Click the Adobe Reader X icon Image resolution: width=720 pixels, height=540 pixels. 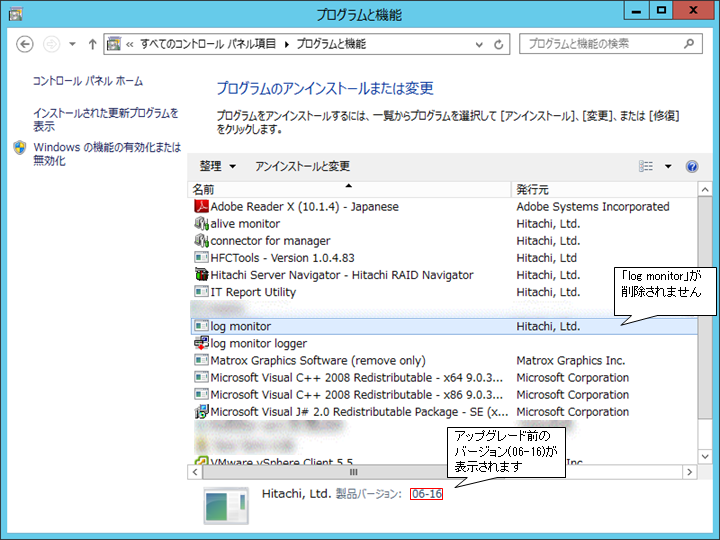pos(201,207)
